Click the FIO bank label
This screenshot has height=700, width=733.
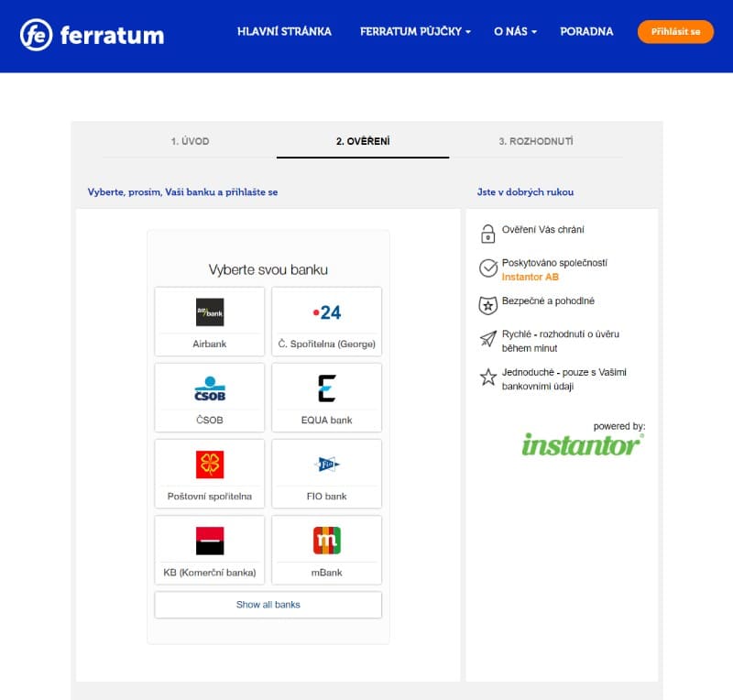[327, 496]
